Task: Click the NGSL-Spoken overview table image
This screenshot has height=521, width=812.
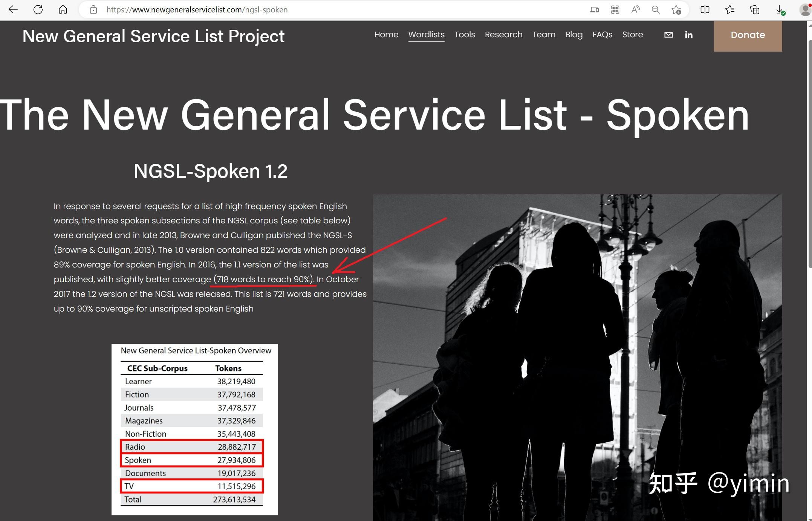Action: pos(194,429)
